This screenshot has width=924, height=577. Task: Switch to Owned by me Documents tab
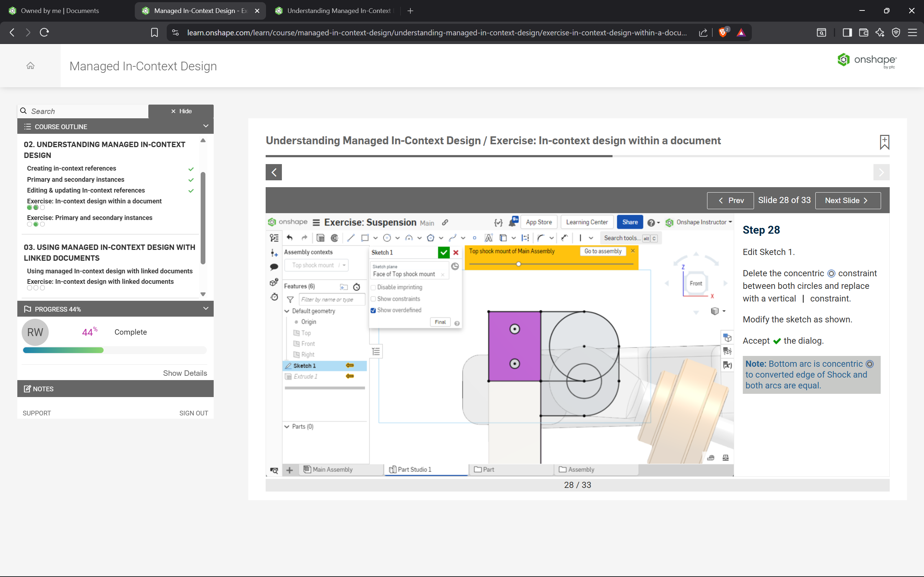click(x=60, y=11)
